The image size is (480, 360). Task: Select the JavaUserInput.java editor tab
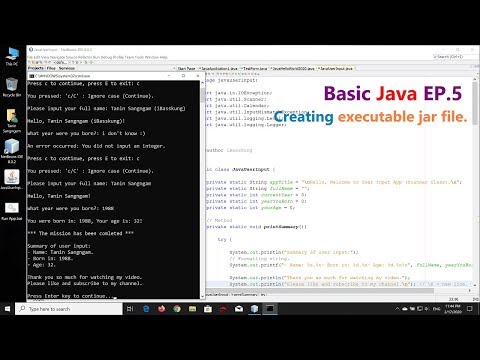pyautogui.click(x=335, y=68)
